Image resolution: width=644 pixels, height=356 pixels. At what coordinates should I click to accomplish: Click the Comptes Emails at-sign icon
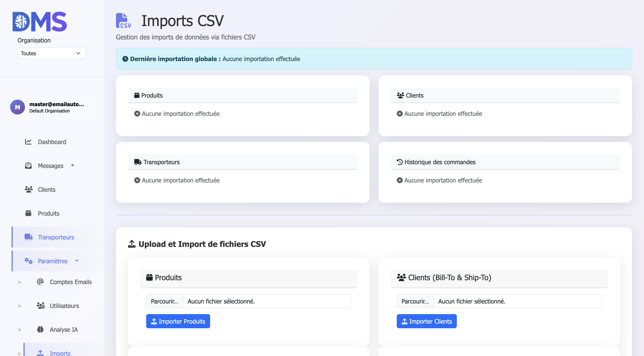(x=40, y=282)
